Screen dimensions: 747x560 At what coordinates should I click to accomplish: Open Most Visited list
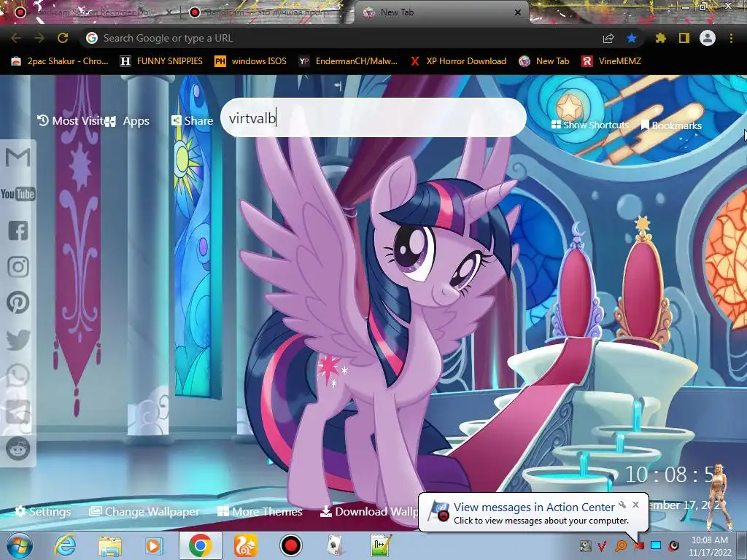(x=71, y=121)
